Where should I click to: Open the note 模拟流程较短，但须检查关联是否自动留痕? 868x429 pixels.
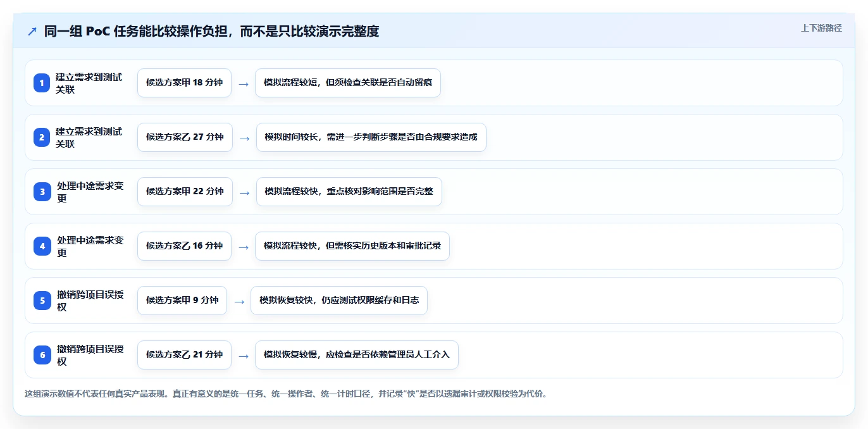[x=348, y=83]
